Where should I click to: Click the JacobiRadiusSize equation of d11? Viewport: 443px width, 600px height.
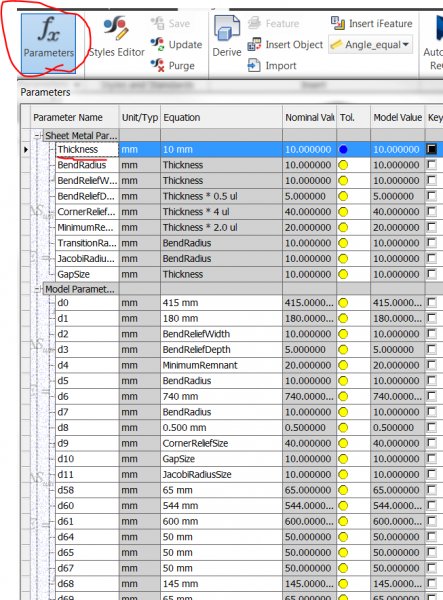click(x=222, y=474)
